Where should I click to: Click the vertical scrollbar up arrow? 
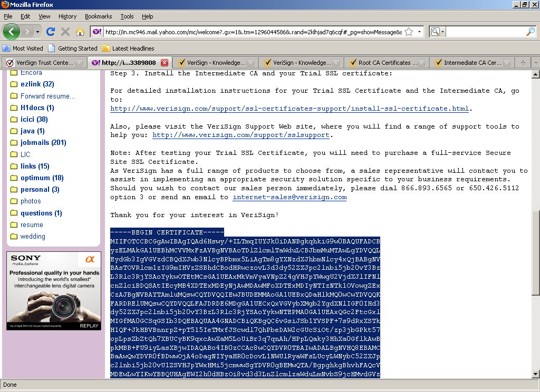pyautogui.click(x=536, y=74)
